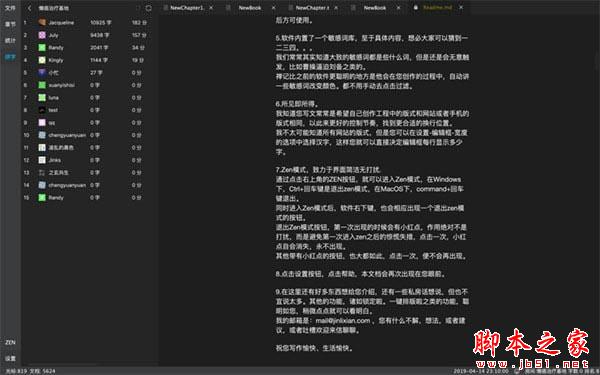Click the word count 9438 字

tap(99, 35)
